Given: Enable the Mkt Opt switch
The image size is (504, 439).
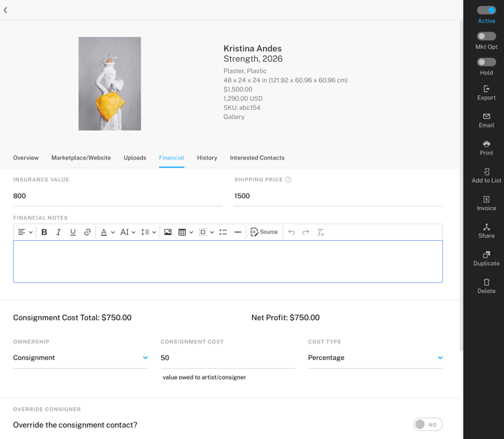Looking at the screenshot, I should 486,36.
